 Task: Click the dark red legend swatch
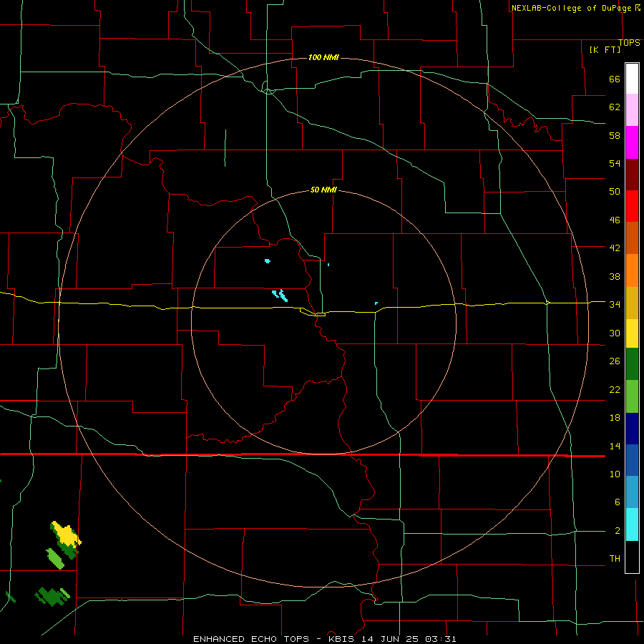[632, 174]
